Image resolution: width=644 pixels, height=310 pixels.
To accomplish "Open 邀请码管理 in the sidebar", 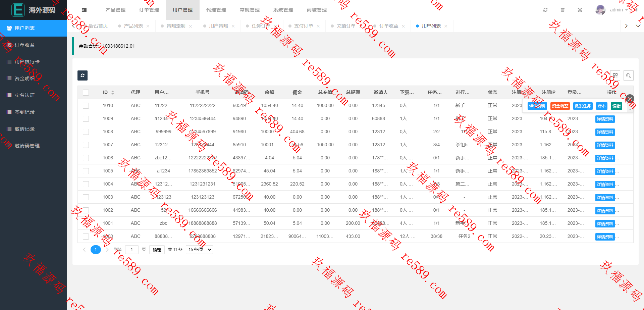I will point(34,146).
